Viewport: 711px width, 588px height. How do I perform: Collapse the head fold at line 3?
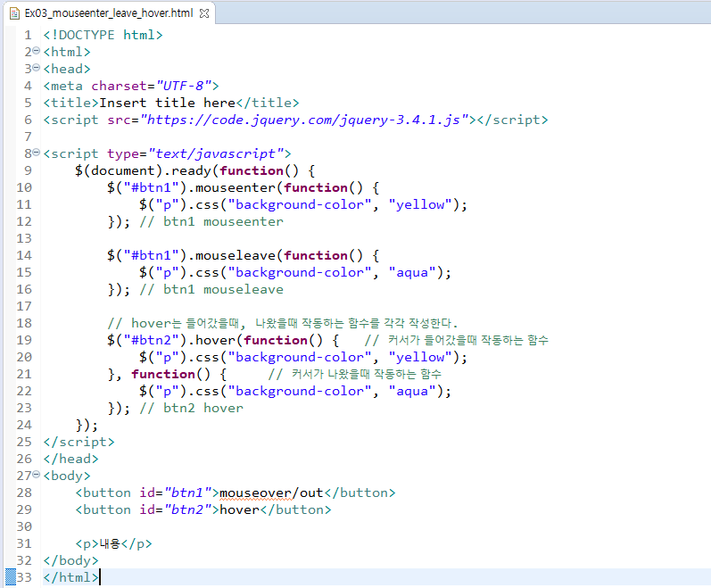point(37,68)
